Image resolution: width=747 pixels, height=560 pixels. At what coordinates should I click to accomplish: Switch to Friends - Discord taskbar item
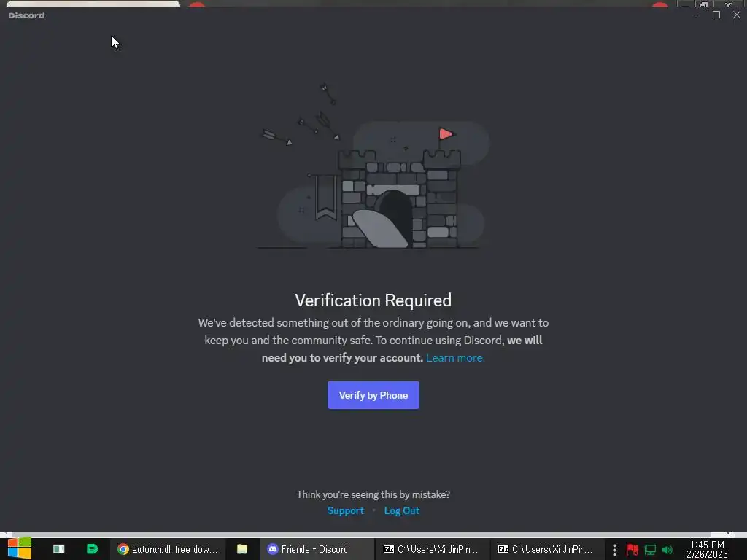click(315, 549)
